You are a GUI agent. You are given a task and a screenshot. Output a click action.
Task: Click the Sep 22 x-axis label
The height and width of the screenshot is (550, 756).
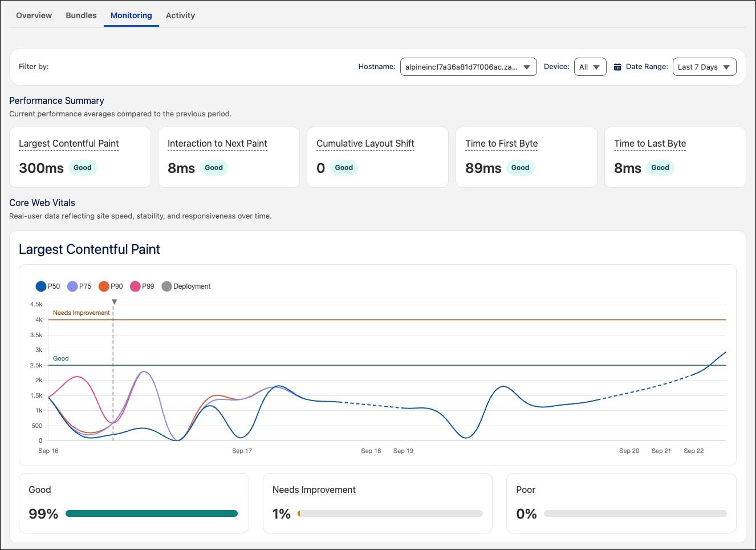pos(694,451)
